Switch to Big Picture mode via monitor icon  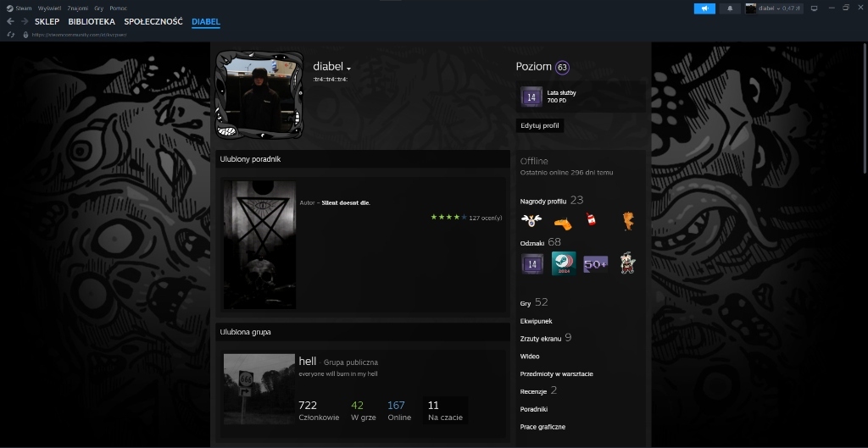815,8
